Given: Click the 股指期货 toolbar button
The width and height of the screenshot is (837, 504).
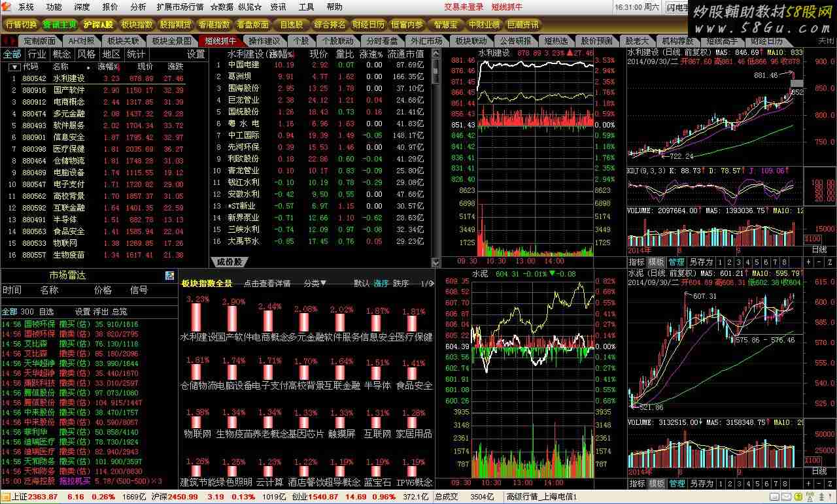Looking at the screenshot, I should (175, 25).
